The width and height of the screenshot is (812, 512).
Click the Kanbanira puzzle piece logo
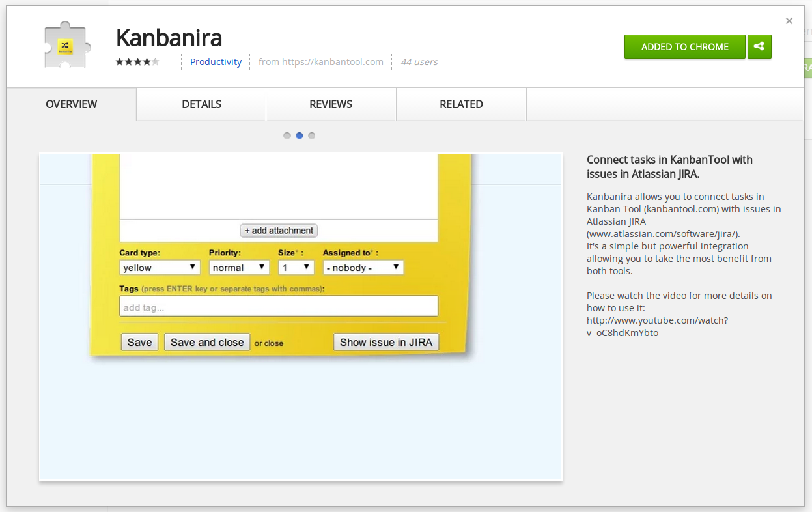coord(65,44)
